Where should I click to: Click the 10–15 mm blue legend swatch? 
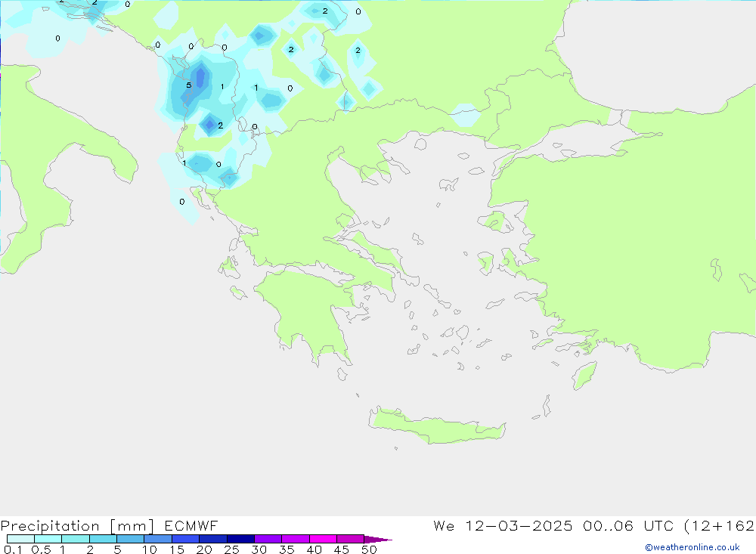click(158, 539)
